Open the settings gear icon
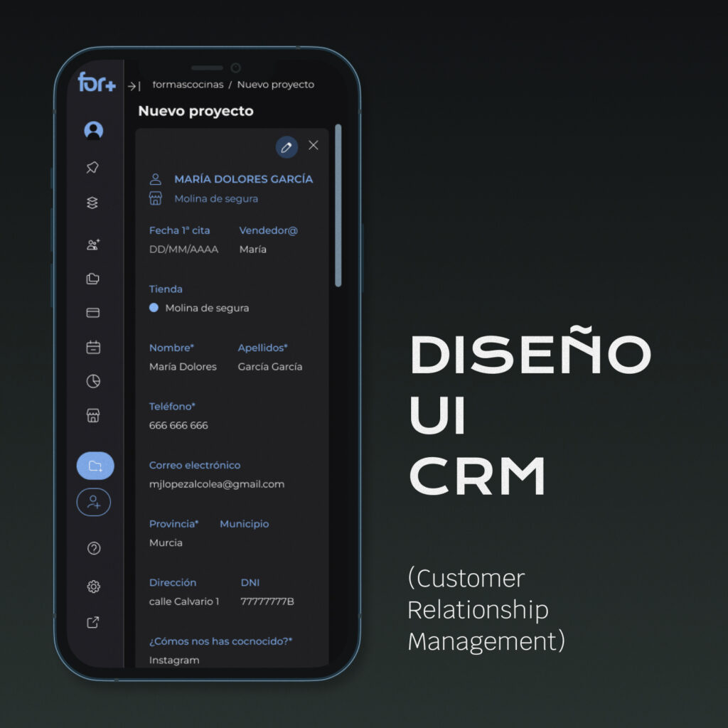 tap(93, 587)
